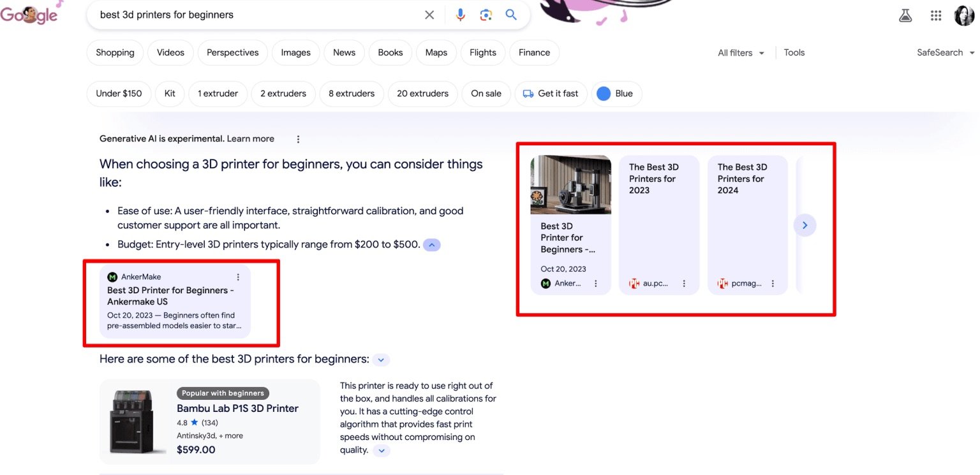Screen dimensions: 980x475
Task: Open the Bambu Lab P1S 3D Printer title
Action: 237,409
